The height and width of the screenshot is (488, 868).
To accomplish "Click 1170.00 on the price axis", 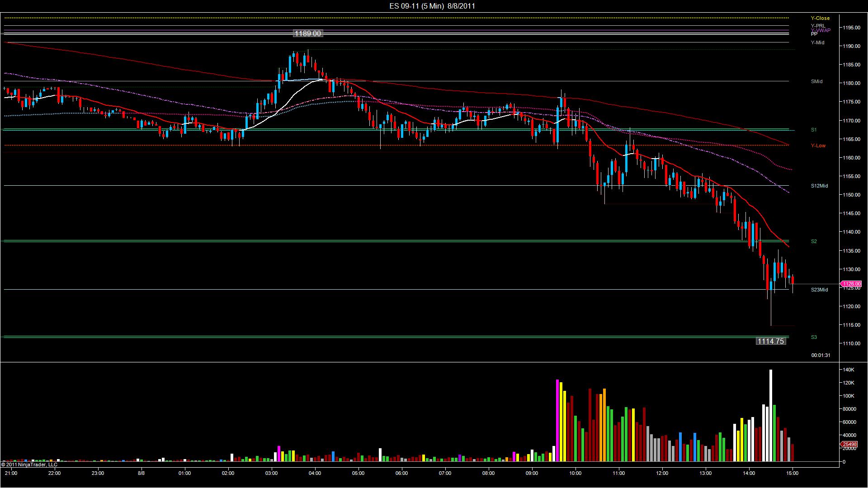I will 851,121.
